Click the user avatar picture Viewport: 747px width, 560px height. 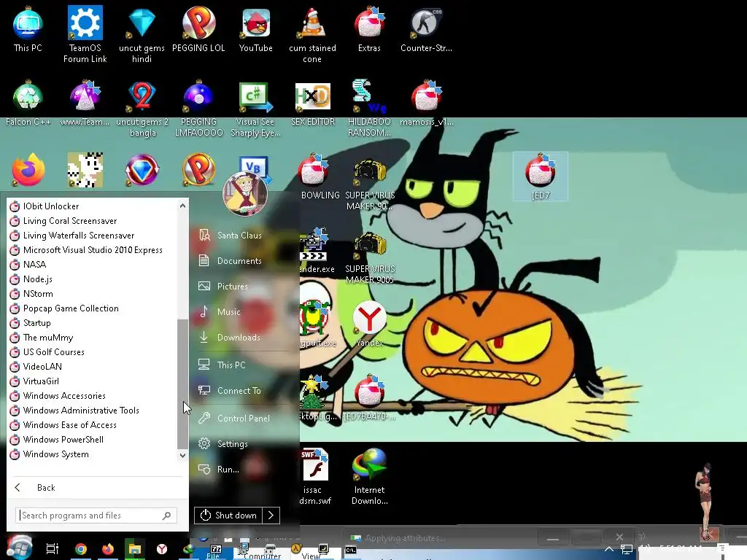(245, 194)
